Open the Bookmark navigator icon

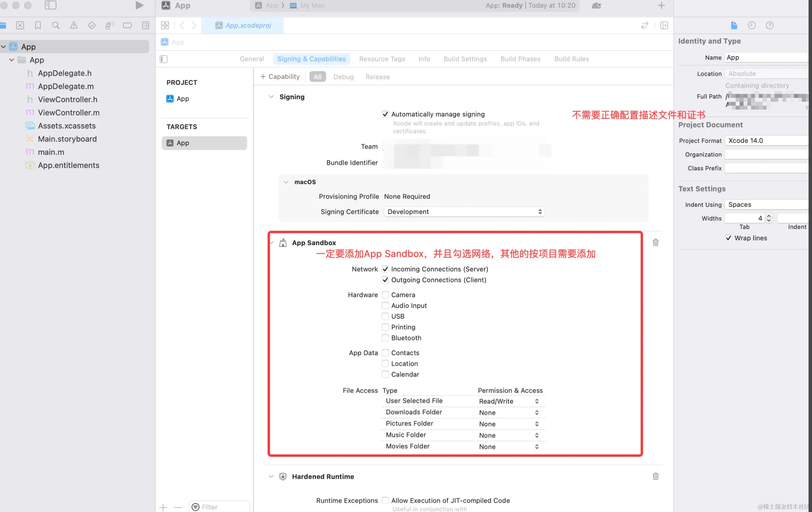point(38,25)
